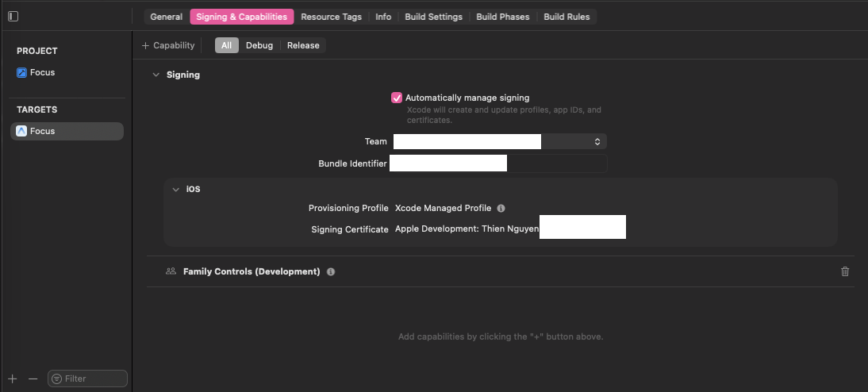
Task: Click the Bundle Identifier field
Action: click(x=498, y=163)
